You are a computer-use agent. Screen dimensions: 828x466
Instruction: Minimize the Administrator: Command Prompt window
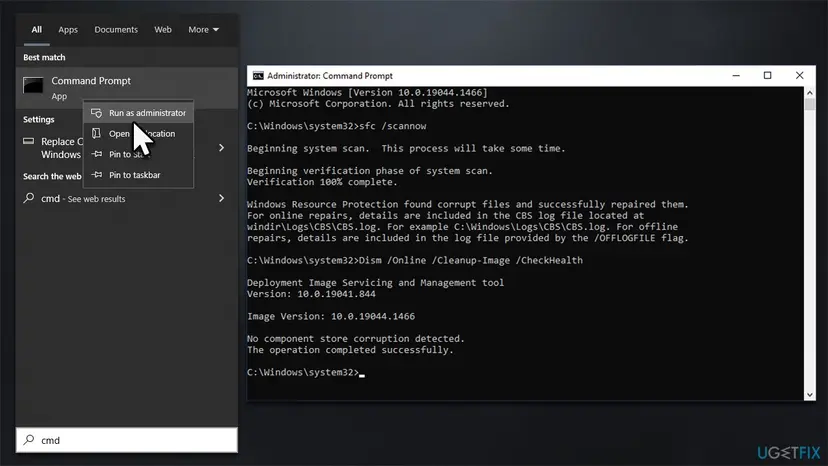click(x=736, y=76)
